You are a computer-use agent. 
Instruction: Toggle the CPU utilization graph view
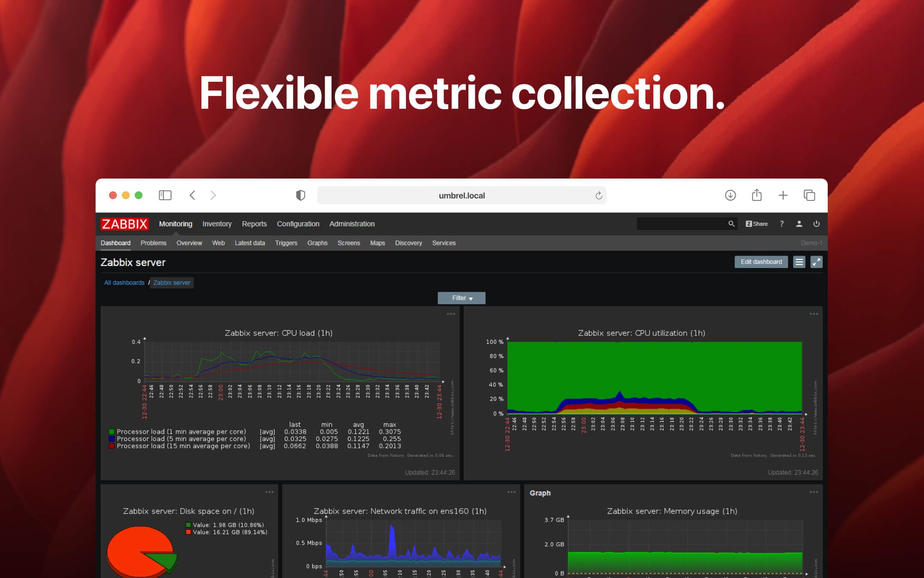click(814, 313)
